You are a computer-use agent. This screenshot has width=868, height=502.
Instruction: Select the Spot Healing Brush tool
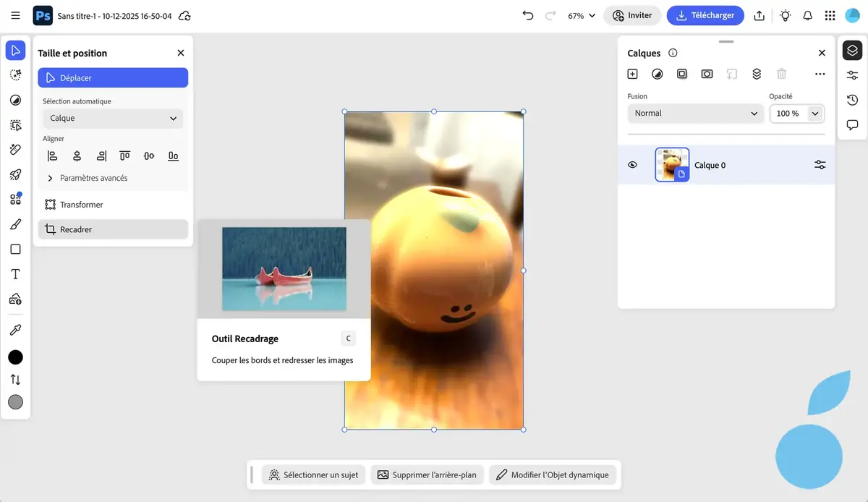(x=15, y=149)
